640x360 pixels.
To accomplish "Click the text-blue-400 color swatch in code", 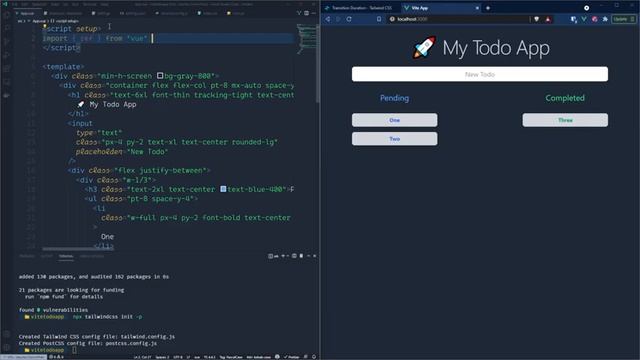I will coord(223,189).
